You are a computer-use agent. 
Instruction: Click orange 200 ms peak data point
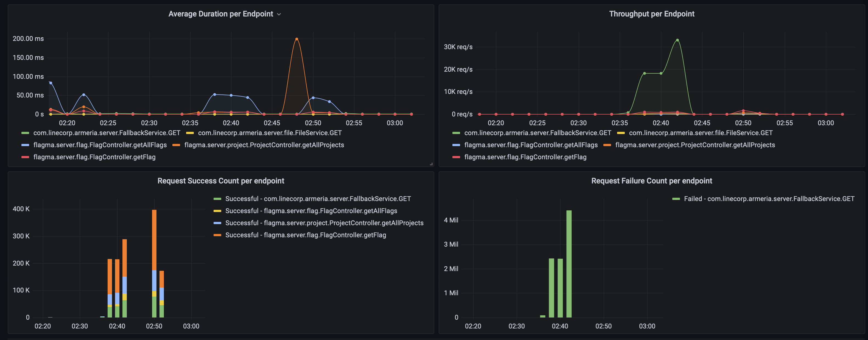[296, 39]
